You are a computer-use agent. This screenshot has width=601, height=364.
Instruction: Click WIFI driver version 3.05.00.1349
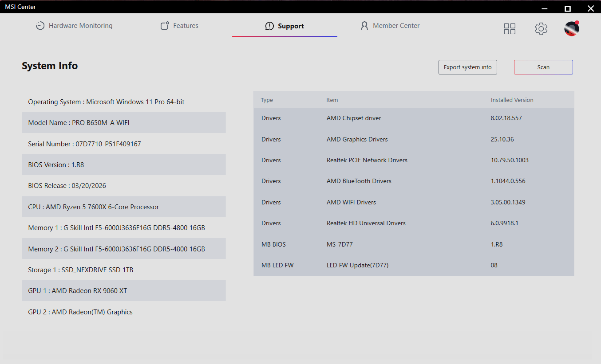point(508,202)
